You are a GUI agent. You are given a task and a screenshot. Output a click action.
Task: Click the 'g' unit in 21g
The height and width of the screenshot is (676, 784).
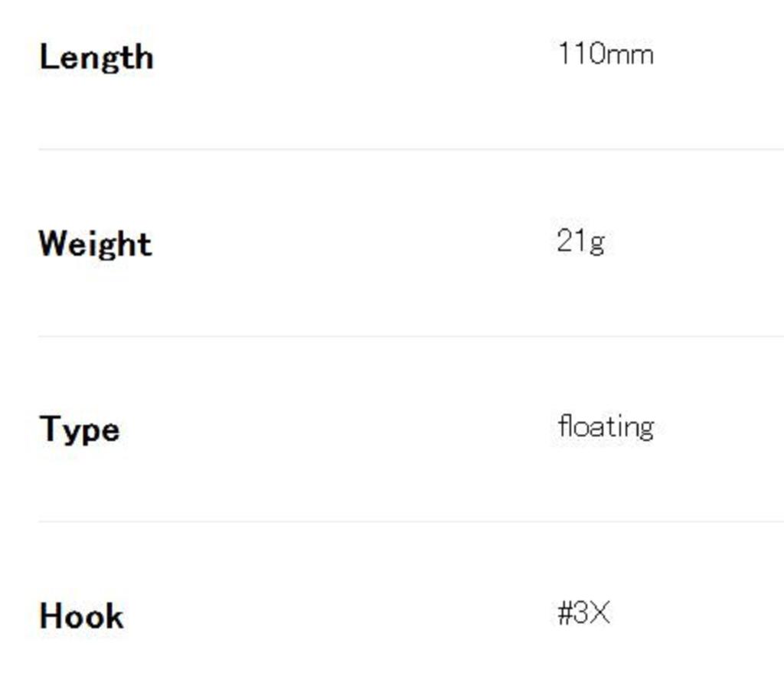pyautogui.click(x=596, y=243)
